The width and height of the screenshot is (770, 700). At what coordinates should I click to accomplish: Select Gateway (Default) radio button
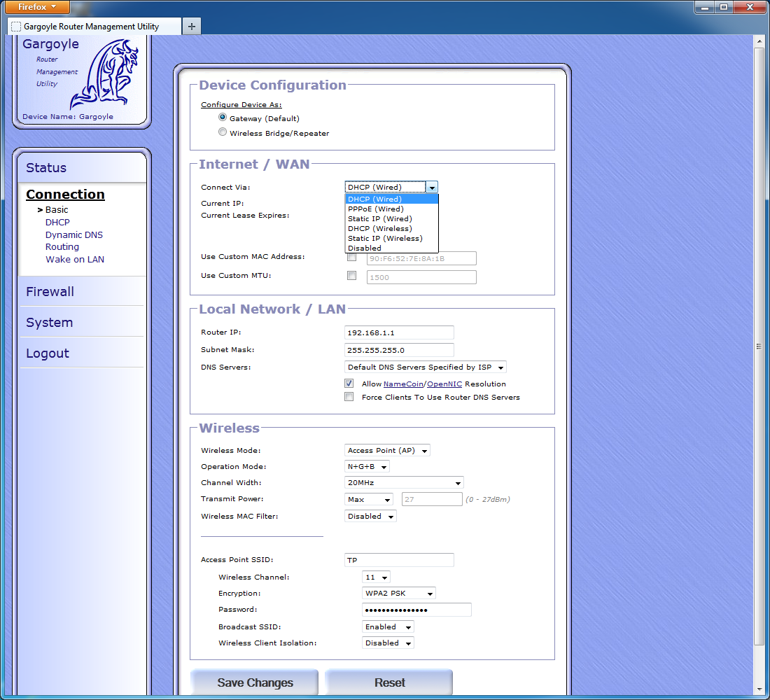(223, 118)
